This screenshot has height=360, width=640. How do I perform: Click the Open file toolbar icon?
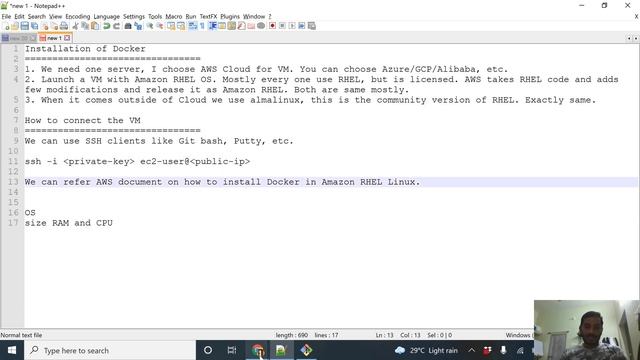click(15, 26)
